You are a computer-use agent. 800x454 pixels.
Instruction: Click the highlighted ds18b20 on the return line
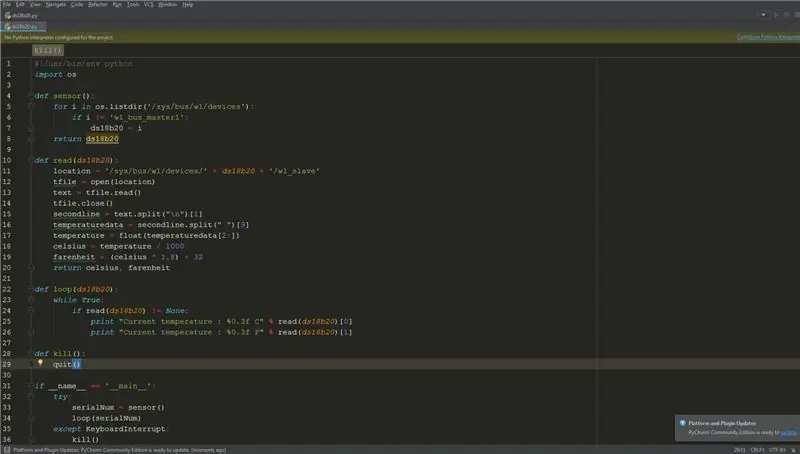tap(102, 139)
